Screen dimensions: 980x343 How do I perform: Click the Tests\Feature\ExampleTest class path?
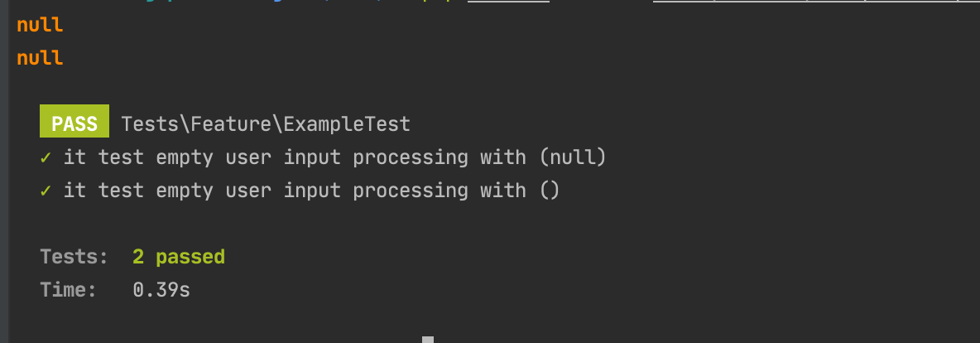click(x=266, y=124)
